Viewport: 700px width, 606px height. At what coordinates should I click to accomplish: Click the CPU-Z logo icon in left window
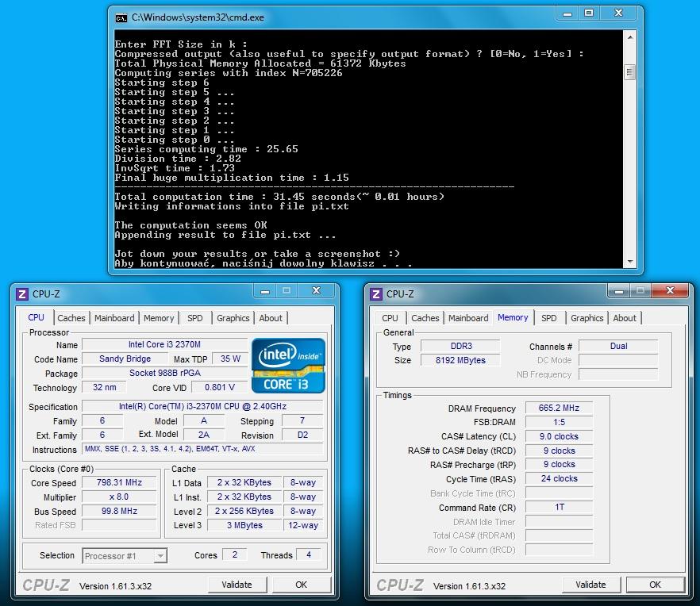tap(21, 294)
